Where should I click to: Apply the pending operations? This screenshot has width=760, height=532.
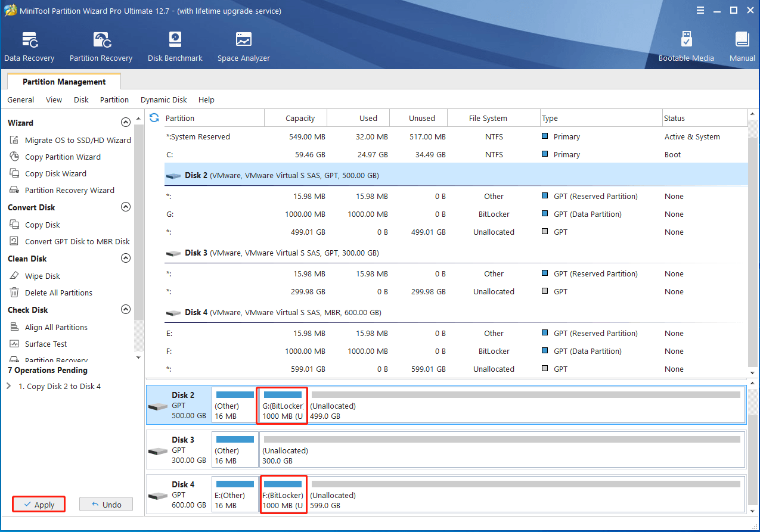click(38, 503)
